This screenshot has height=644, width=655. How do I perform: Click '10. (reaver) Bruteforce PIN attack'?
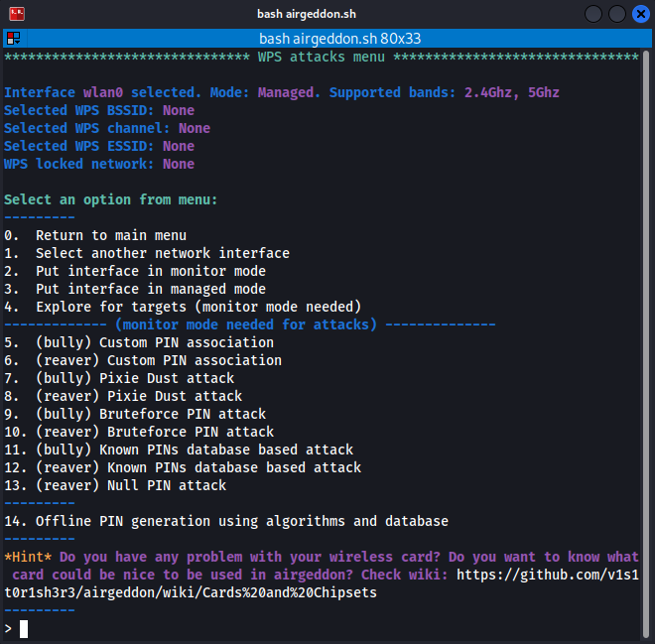tap(139, 432)
